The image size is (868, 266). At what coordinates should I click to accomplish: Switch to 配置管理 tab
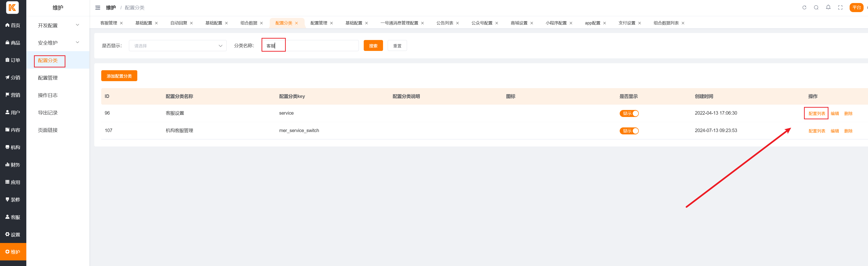point(318,23)
